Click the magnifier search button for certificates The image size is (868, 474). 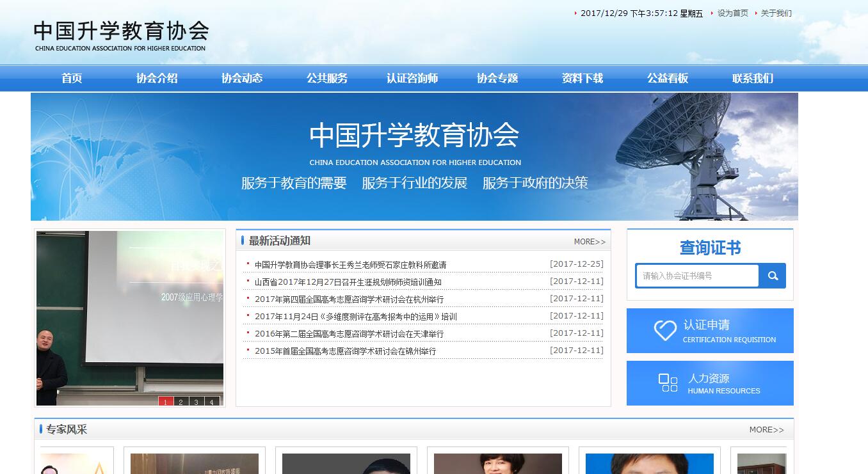773,276
